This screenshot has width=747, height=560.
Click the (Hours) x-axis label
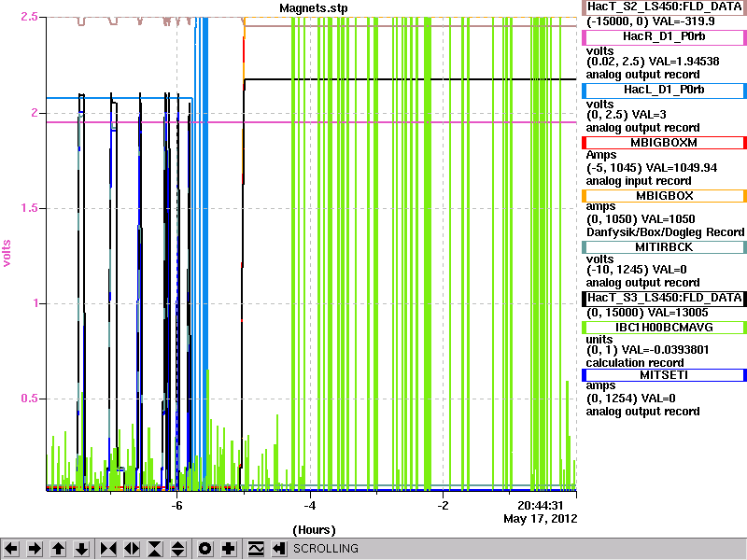pyautogui.click(x=314, y=530)
